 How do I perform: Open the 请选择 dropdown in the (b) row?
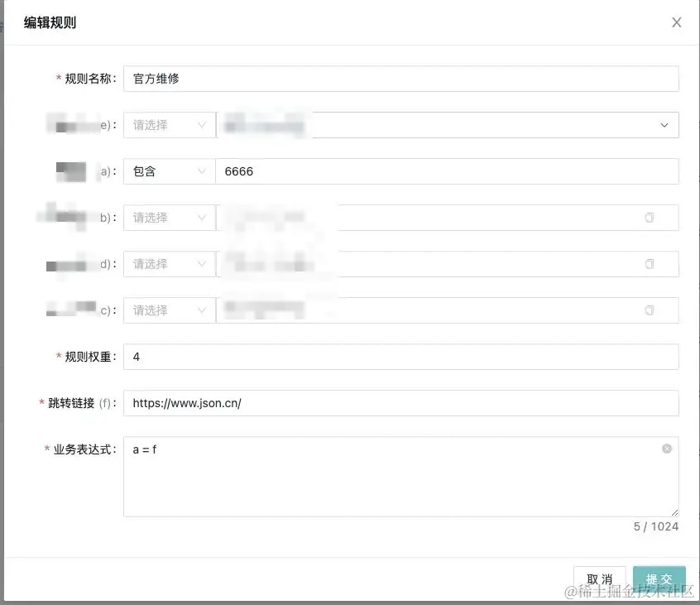pyautogui.click(x=169, y=218)
